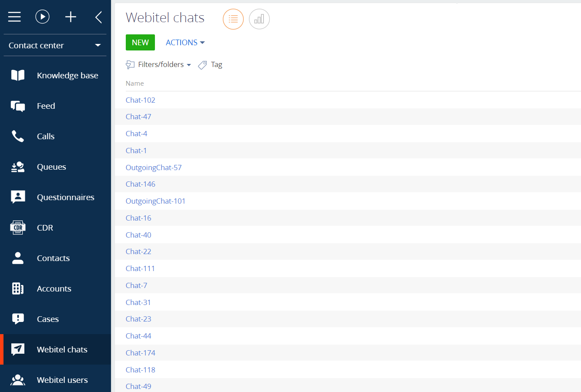Open the Chat-31 record
This screenshot has width=581, height=392.
pos(138,302)
